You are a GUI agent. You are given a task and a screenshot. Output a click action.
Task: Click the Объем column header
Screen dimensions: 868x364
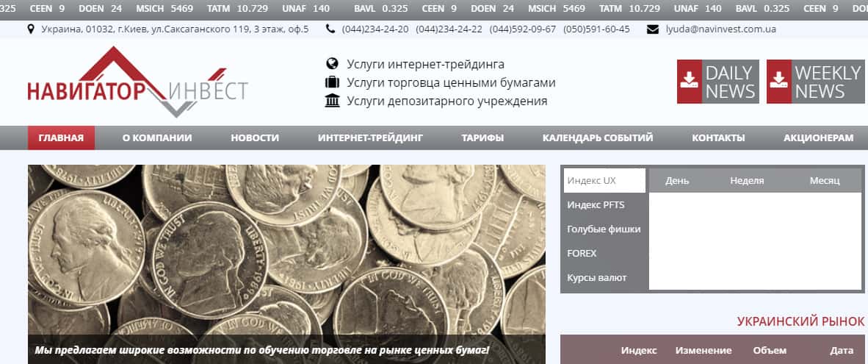point(770,351)
